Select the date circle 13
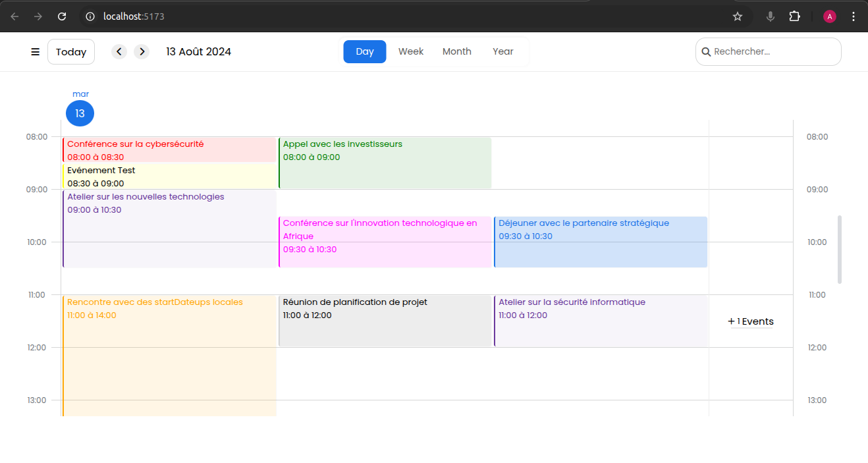This screenshot has height=463, width=868. coord(80,113)
